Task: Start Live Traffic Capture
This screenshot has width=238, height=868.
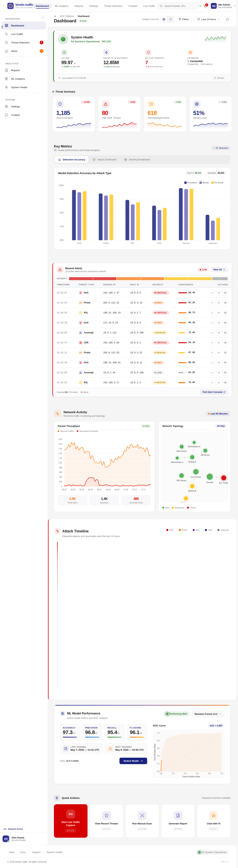Action: [x=71, y=821]
